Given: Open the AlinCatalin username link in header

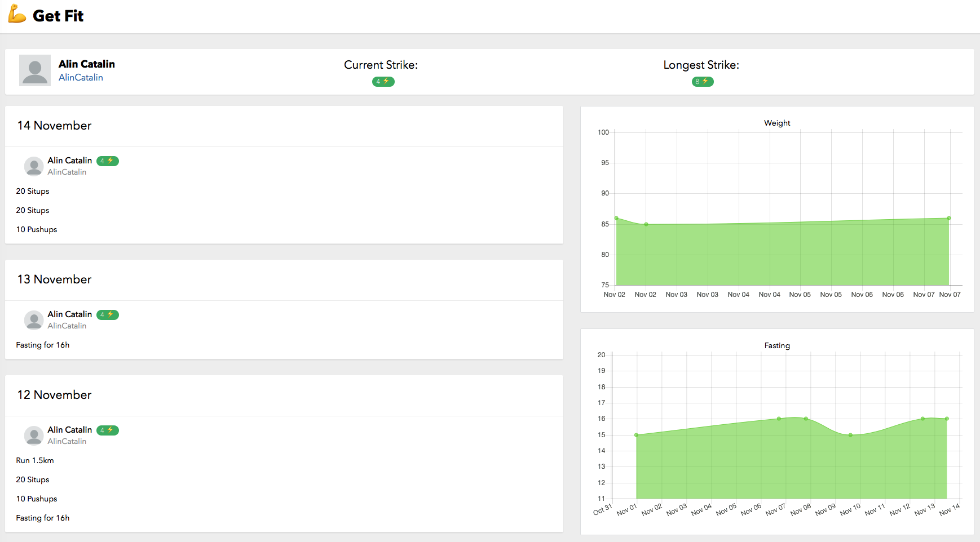Looking at the screenshot, I should (x=81, y=77).
